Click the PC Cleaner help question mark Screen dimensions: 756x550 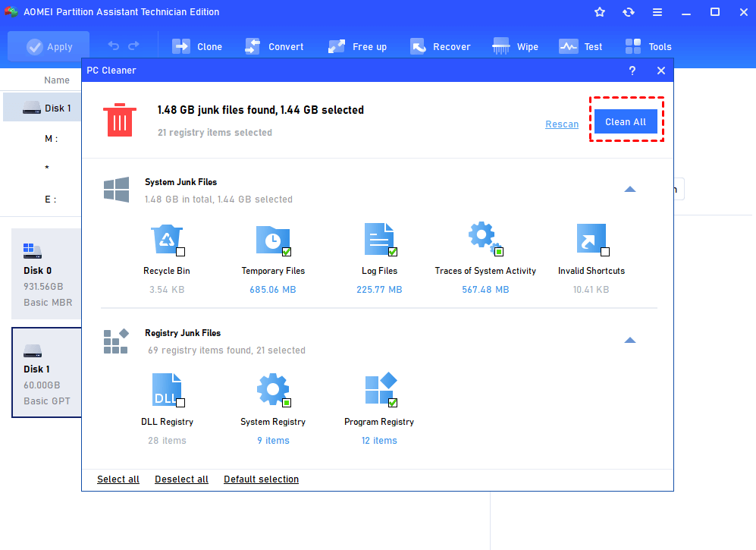click(632, 71)
